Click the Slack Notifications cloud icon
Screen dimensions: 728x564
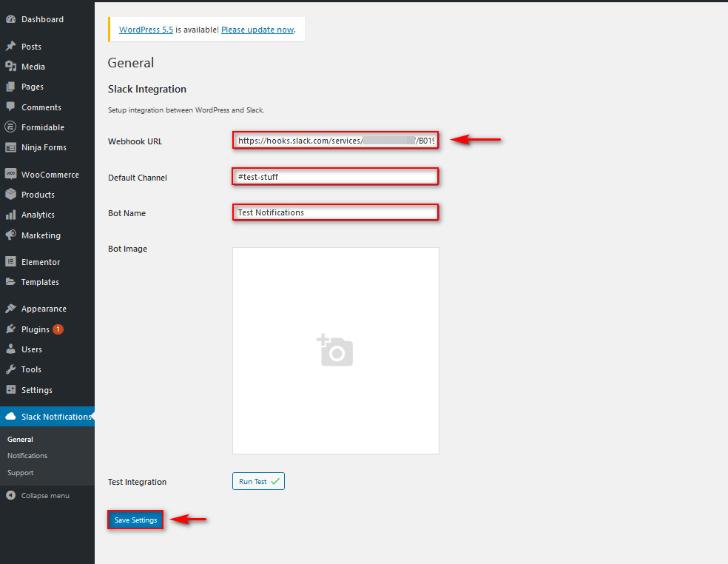coord(10,416)
